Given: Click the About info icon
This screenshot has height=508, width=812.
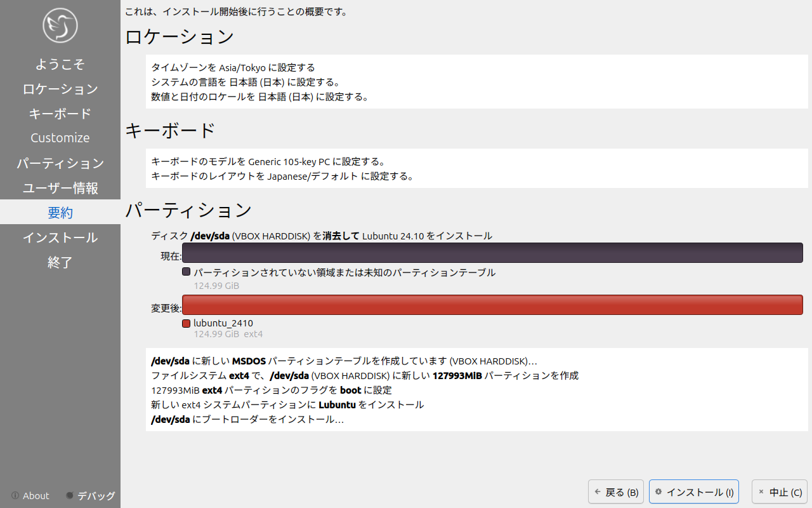Looking at the screenshot, I should pyautogui.click(x=15, y=495).
